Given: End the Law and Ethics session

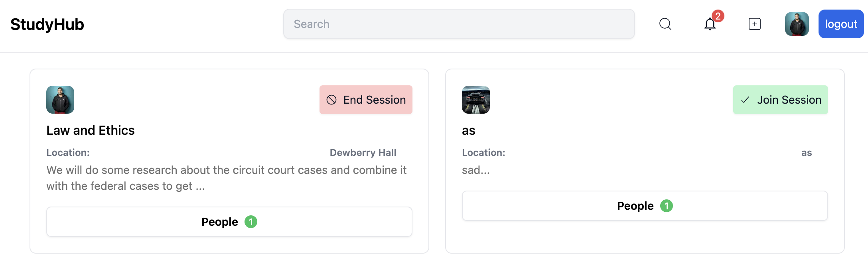Looking at the screenshot, I should 366,100.
